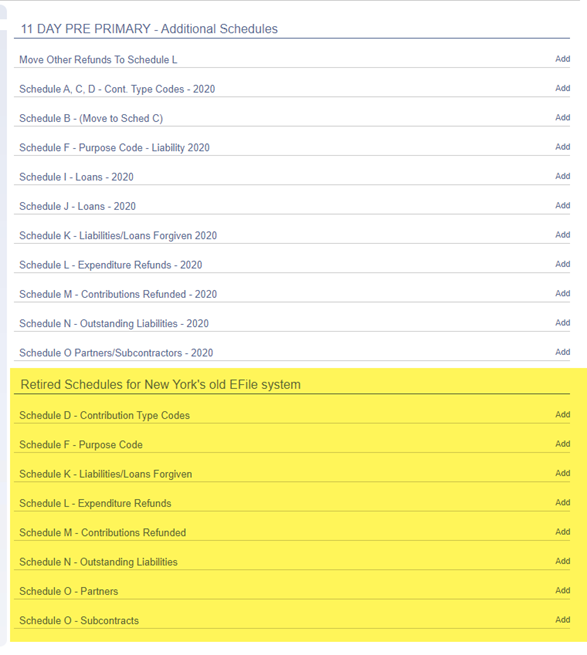Select retired 'Schedule F - Purpose Code' text
The width and height of the screenshot is (587, 655).
[81, 444]
